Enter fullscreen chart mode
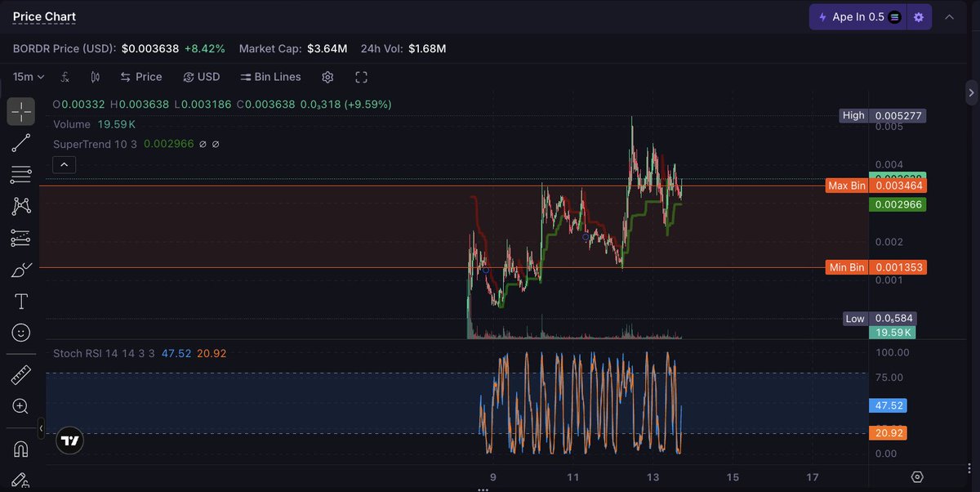 click(x=362, y=77)
